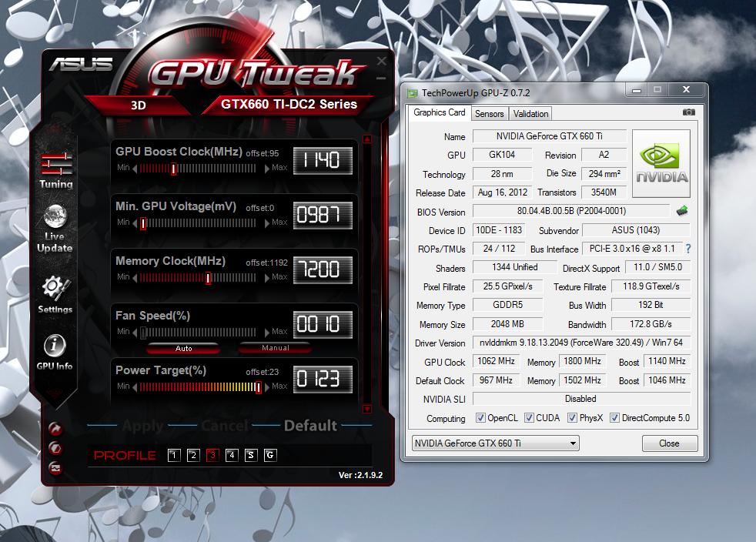Minimize GPU Tweak with the dash icon
The image size is (756, 542).
coord(381,78)
